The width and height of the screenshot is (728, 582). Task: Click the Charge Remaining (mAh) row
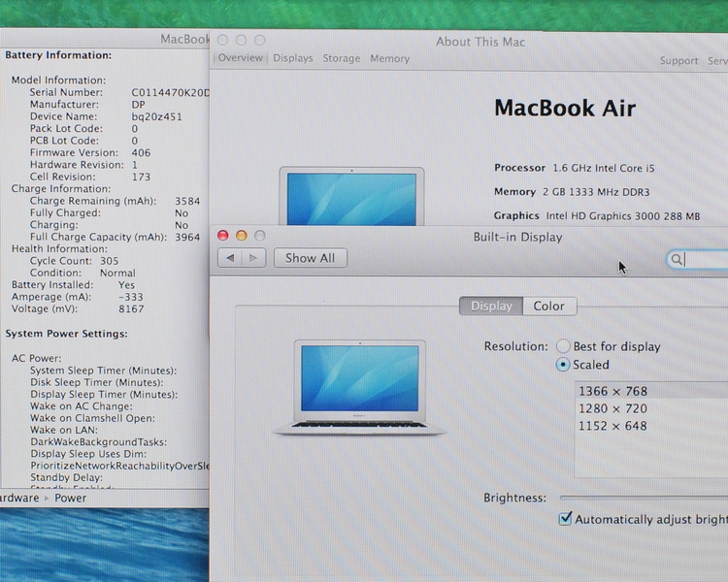[115, 201]
